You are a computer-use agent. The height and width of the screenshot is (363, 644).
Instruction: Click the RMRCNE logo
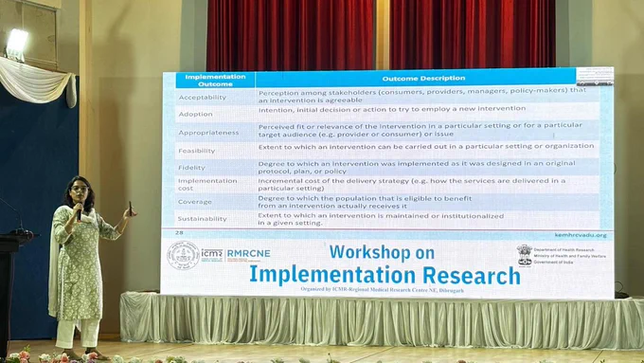click(248, 254)
